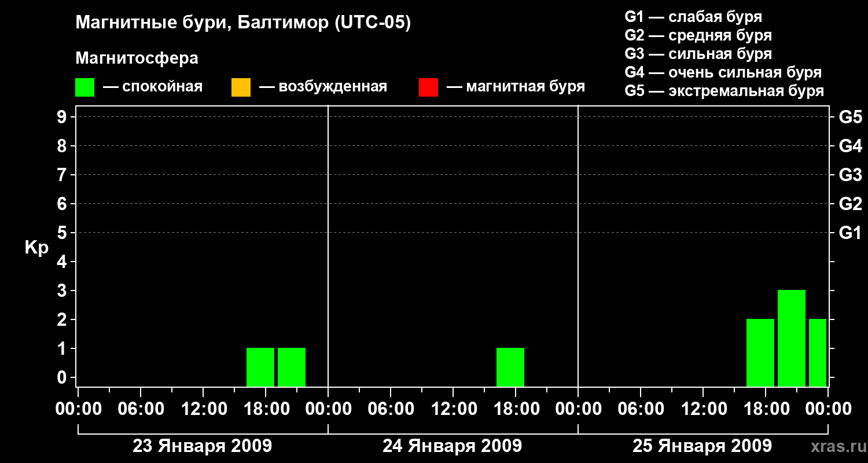Click the G4 label on the right axis
This screenshot has height=463, width=868.
click(851, 146)
